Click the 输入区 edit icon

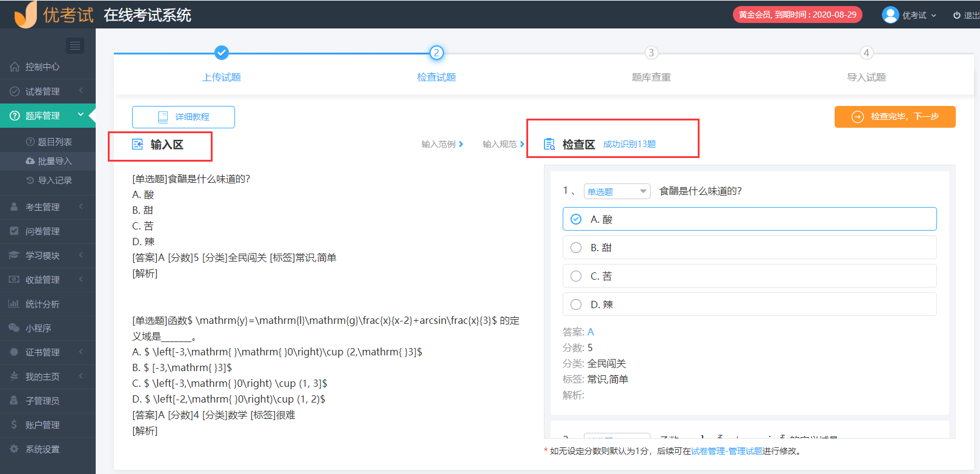137,144
